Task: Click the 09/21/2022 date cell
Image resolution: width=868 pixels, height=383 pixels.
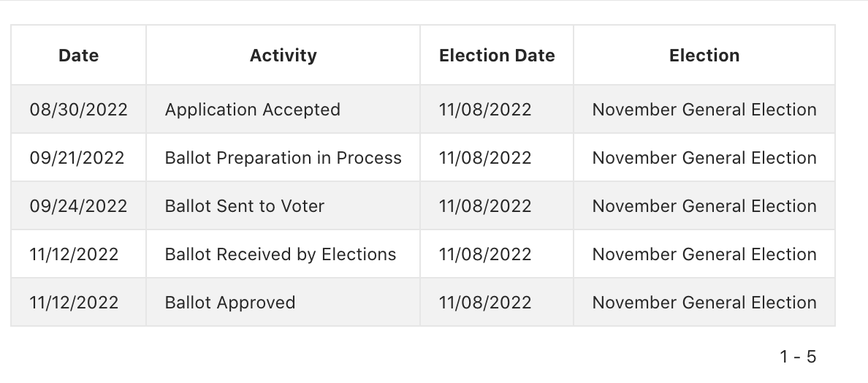Action: [x=77, y=158]
